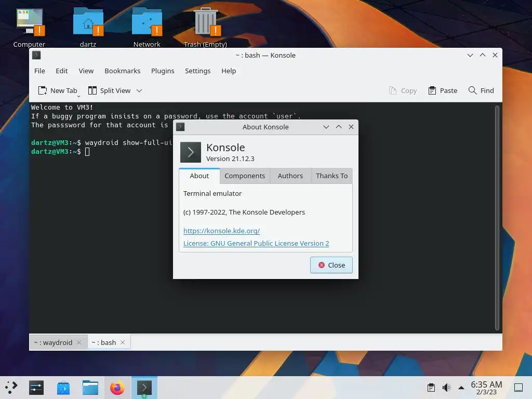Close About Konsole dialog with X
Viewport: 532px width, 399px height.
[x=351, y=127]
